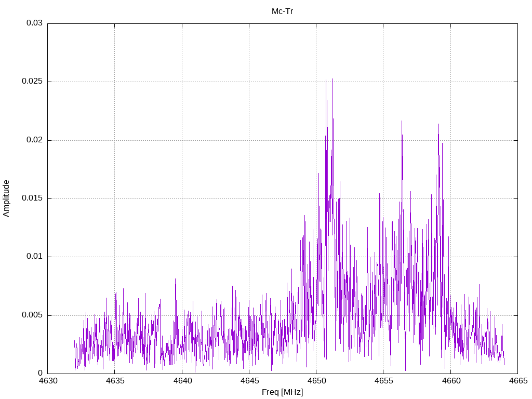The width and height of the screenshot is (532, 399).
Task: Click the spectrum peak near 4656.4 MHz
Action: [x=402, y=122]
